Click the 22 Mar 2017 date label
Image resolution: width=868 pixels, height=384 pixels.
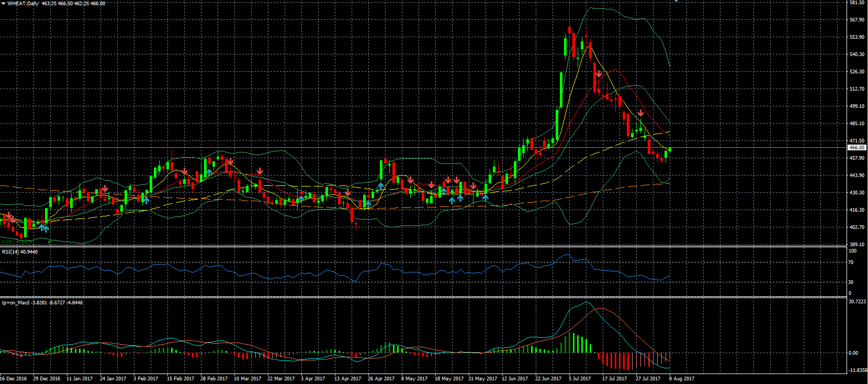[281, 379]
